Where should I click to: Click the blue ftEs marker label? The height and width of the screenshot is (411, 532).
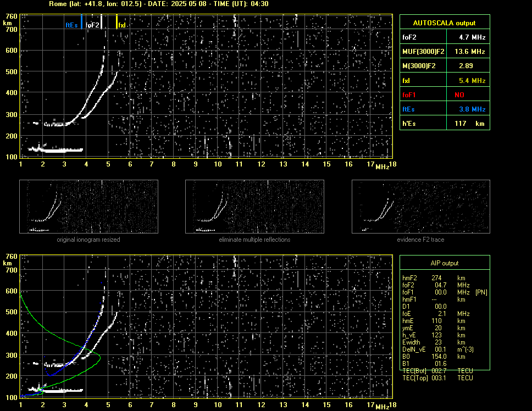(71, 25)
